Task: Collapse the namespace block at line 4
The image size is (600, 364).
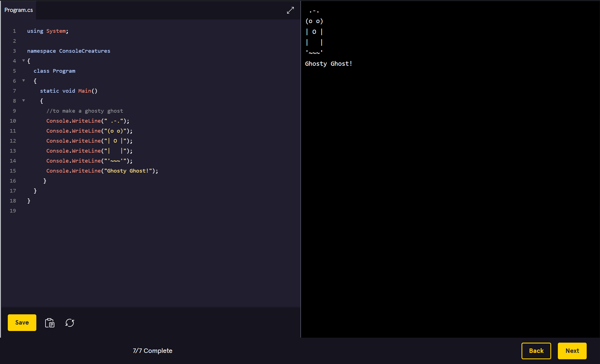Action: tap(24, 60)
